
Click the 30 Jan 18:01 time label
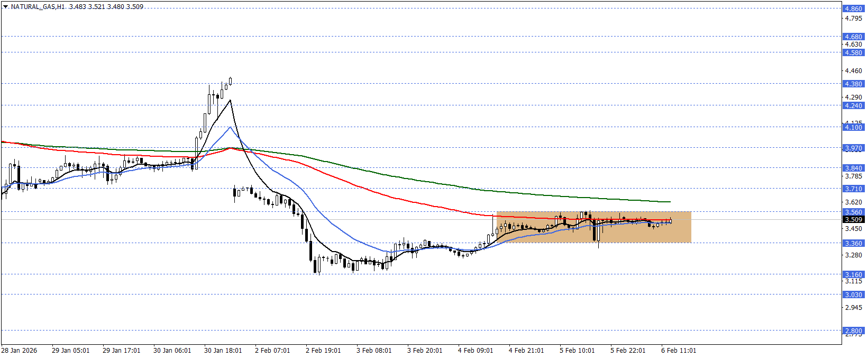(223, 351)
